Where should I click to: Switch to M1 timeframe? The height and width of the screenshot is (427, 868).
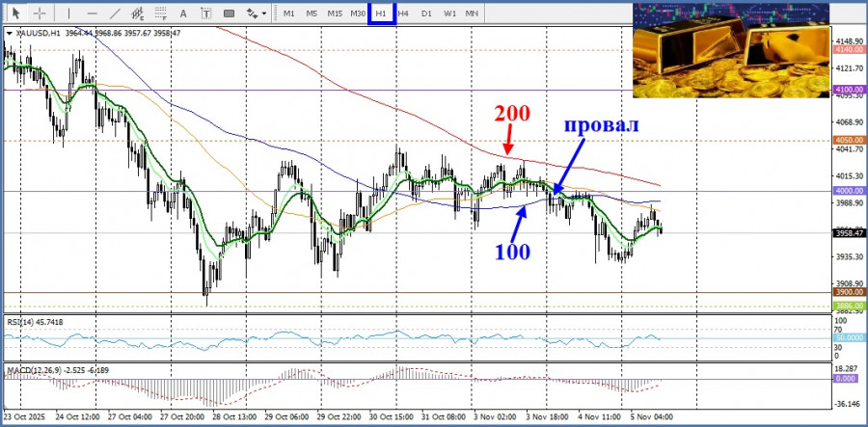tap(289, 13)
